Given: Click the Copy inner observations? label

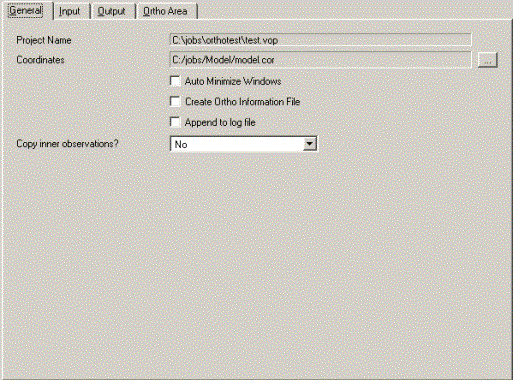Looking at the screenshot, I should tap(67, 144).
